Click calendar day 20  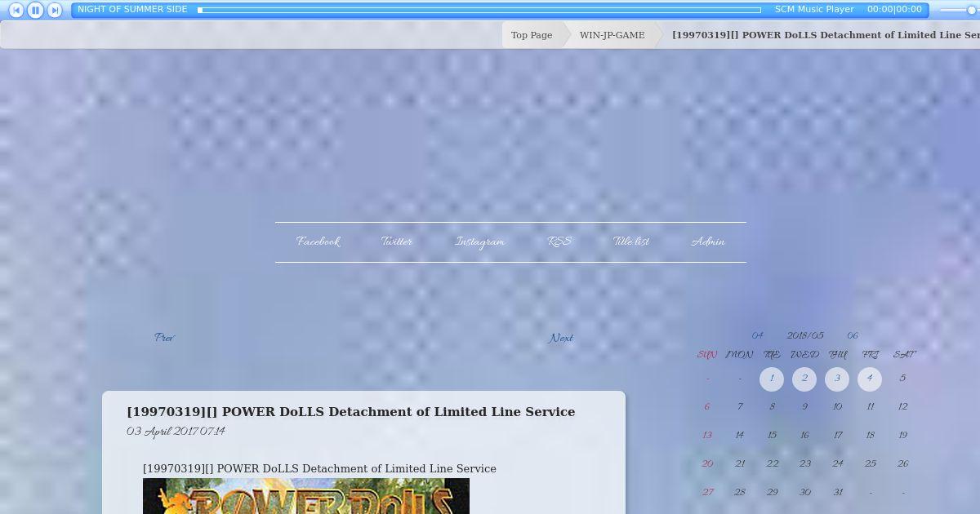click(x=707, y=463)
